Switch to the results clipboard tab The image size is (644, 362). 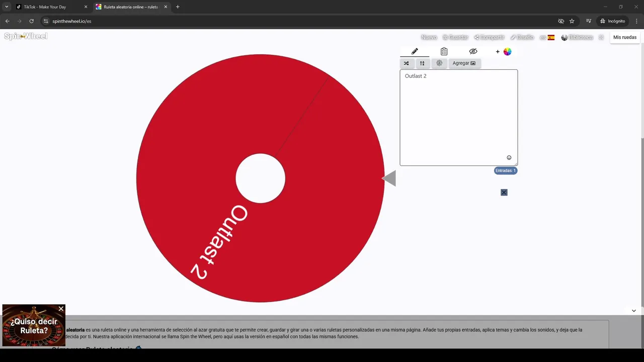click(x=444, y=51)
